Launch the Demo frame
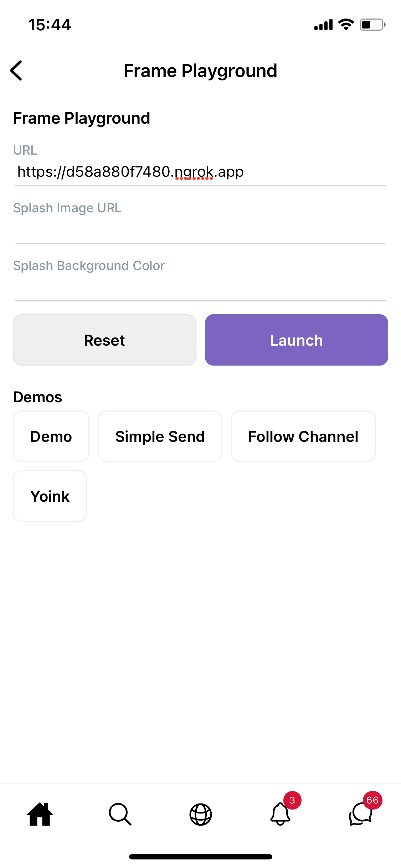The width and height of the screenshot is (401, 868). [x=51, y=436]
